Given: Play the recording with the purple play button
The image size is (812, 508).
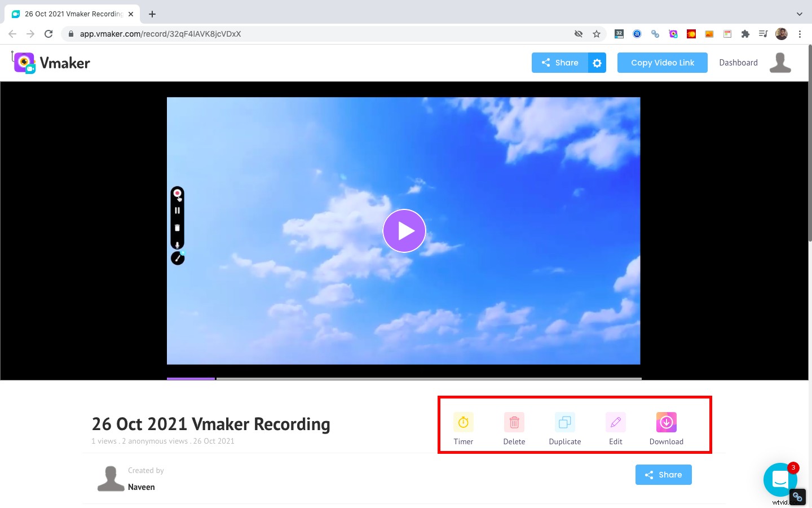Looking at the screenshot, I should (404, 230).
